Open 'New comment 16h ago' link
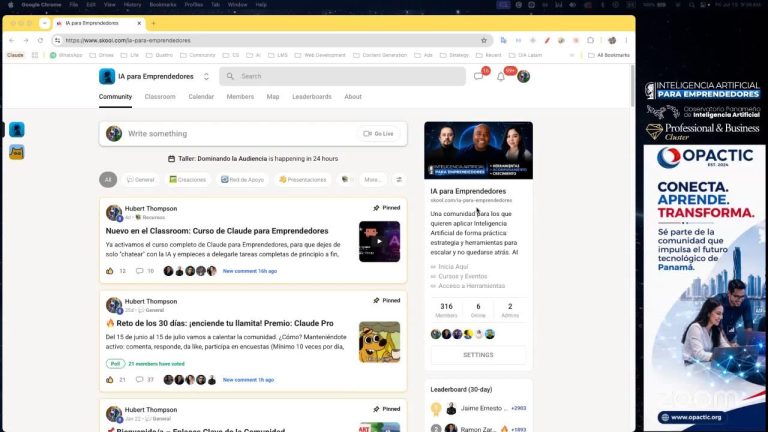768x432 pixels. [x=250, y=271]
